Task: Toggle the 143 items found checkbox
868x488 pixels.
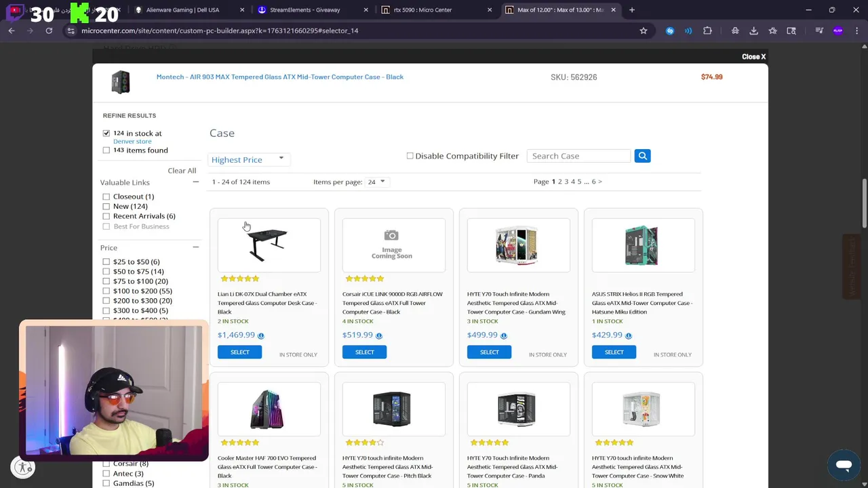Action: (x=106, y=150)
